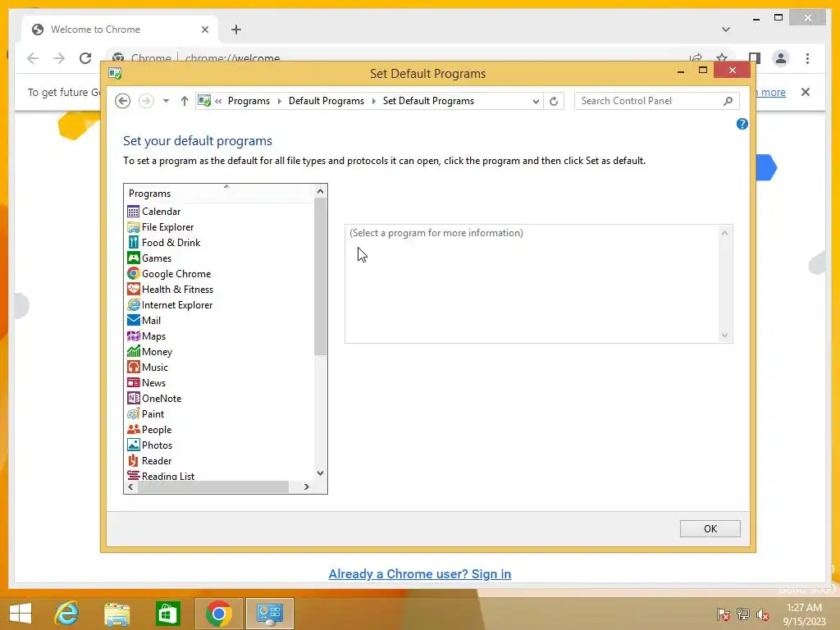The image size is (840, 630).
Task: Navigate to Programs breadcrumb
Action: [249, 101]
